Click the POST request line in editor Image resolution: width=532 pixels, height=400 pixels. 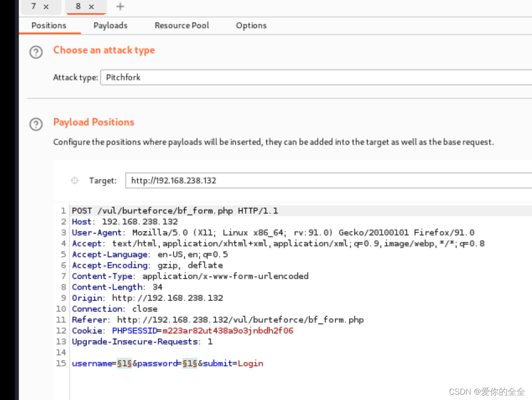pos(175,211)
